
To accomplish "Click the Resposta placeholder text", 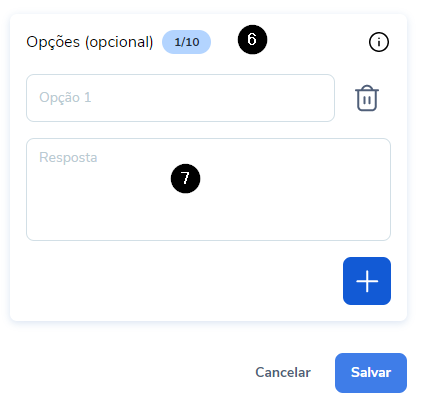I will pyautogui.click(x=68, y=158).
